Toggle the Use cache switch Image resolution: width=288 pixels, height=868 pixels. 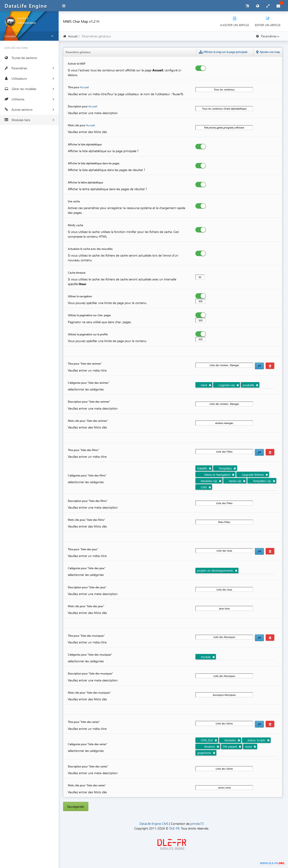tap(201, 206)
